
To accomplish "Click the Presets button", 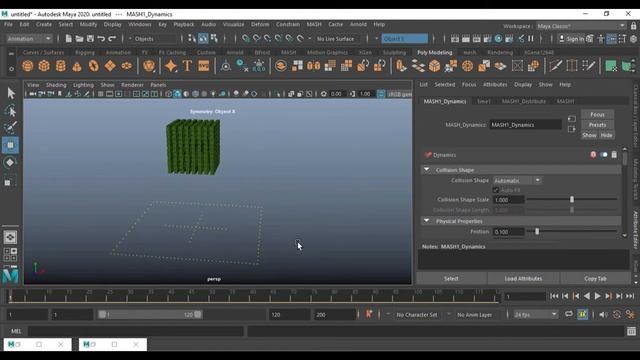I will point(597,125).
